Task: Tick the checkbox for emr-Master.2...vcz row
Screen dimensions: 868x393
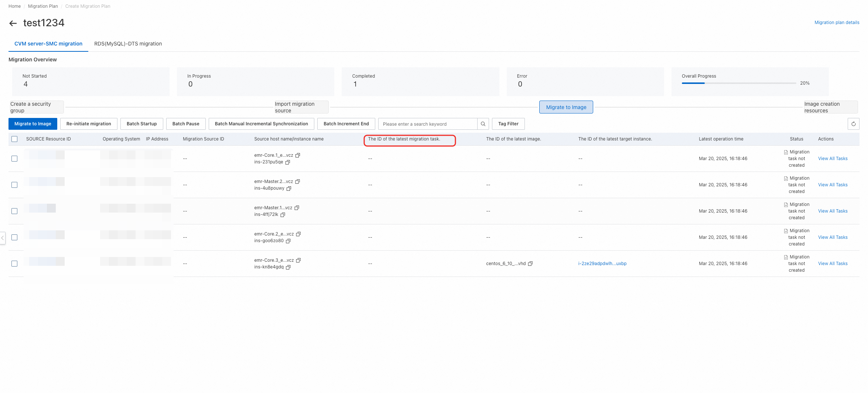Action: point(14,185)
